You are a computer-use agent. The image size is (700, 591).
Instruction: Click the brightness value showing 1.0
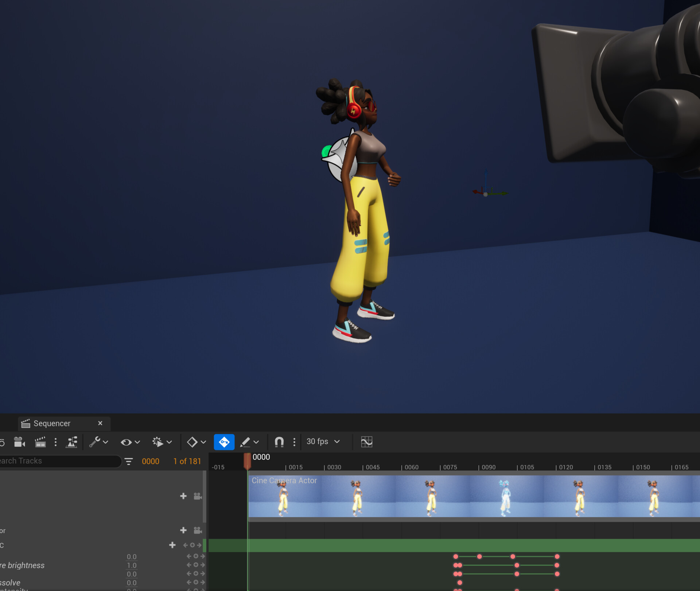(132, 565)
